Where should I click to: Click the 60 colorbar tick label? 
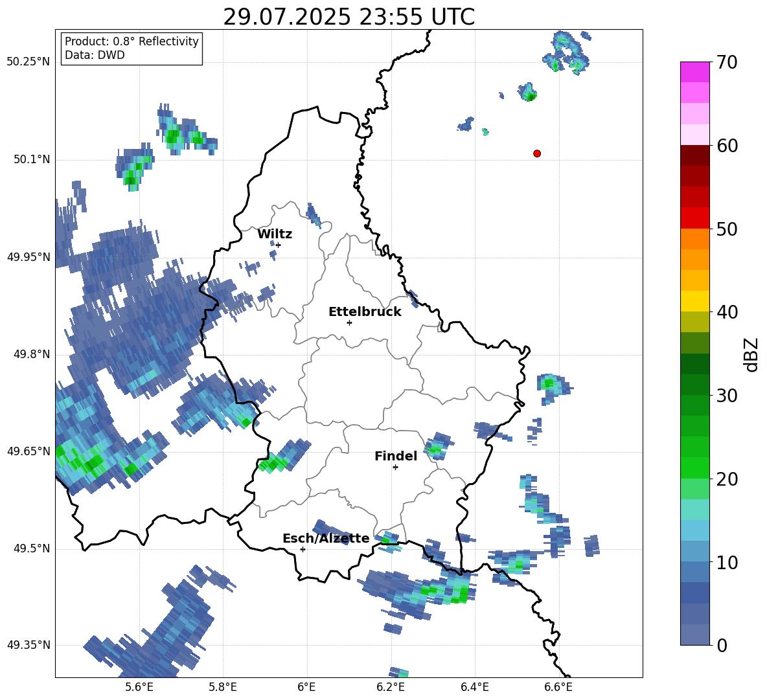click(727, 146)
